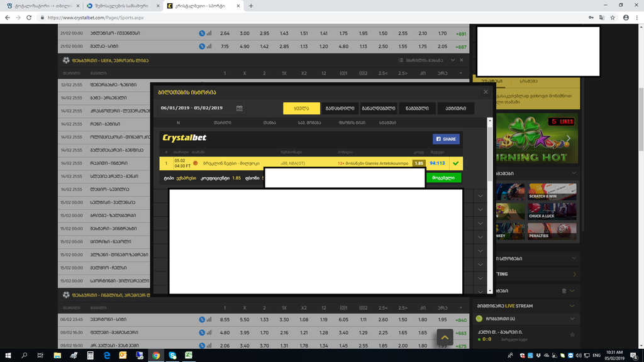This screenshot has width=644, height=362.
Task: Click the ticket list scrollbar up arrow
Action: click(489, 121)
